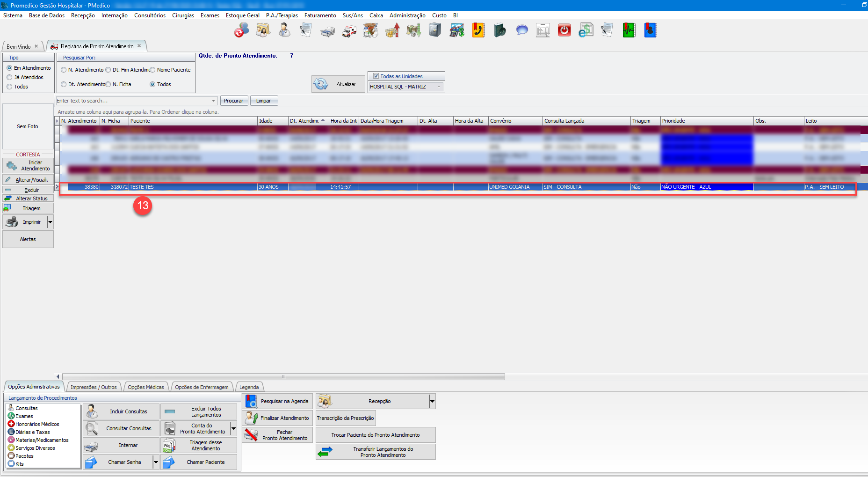868x477 pixels.
Task: Click the horizontal scrollbar below the grid
Action: 283,376
